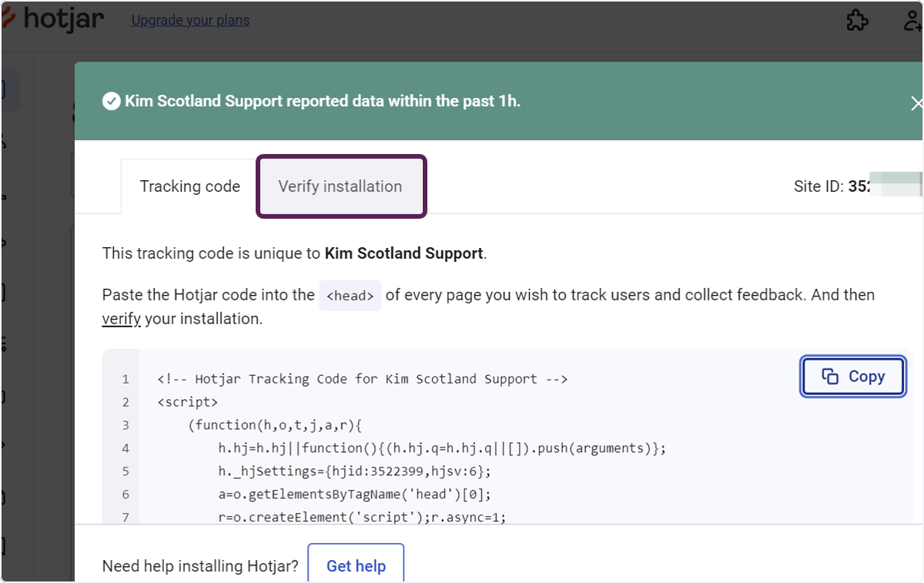Go to the Hotjar logo home

pos(52,18)
